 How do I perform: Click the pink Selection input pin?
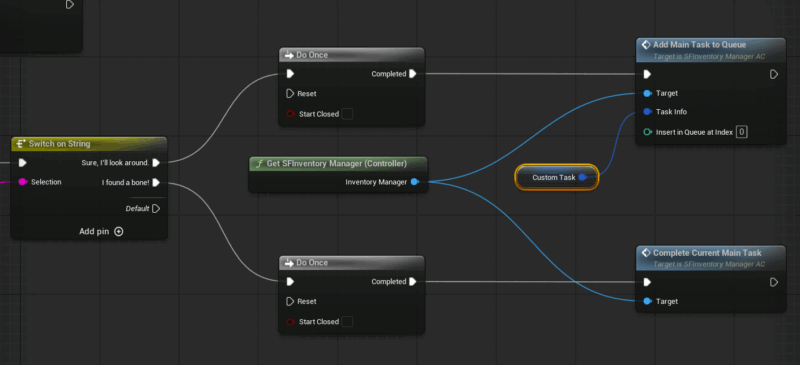click(22, 182)
